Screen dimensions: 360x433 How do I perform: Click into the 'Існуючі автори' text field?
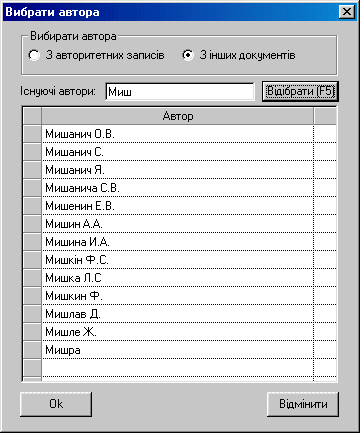[x=180, y=91]
